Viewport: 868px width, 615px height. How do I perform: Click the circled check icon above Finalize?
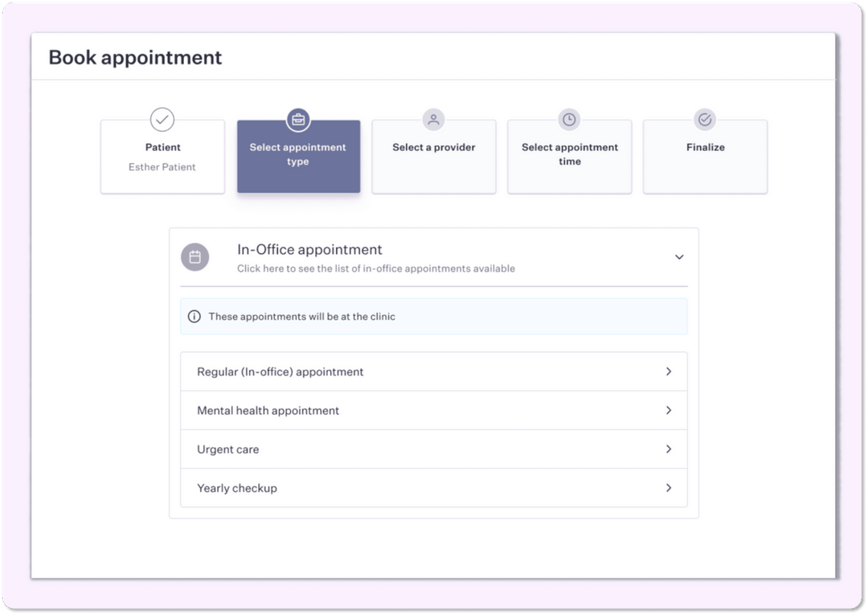[705, 120]
